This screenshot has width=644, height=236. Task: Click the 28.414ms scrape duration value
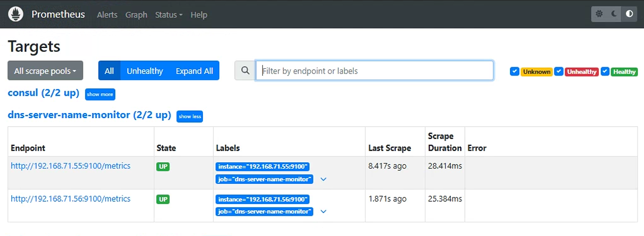coord(445,166)
